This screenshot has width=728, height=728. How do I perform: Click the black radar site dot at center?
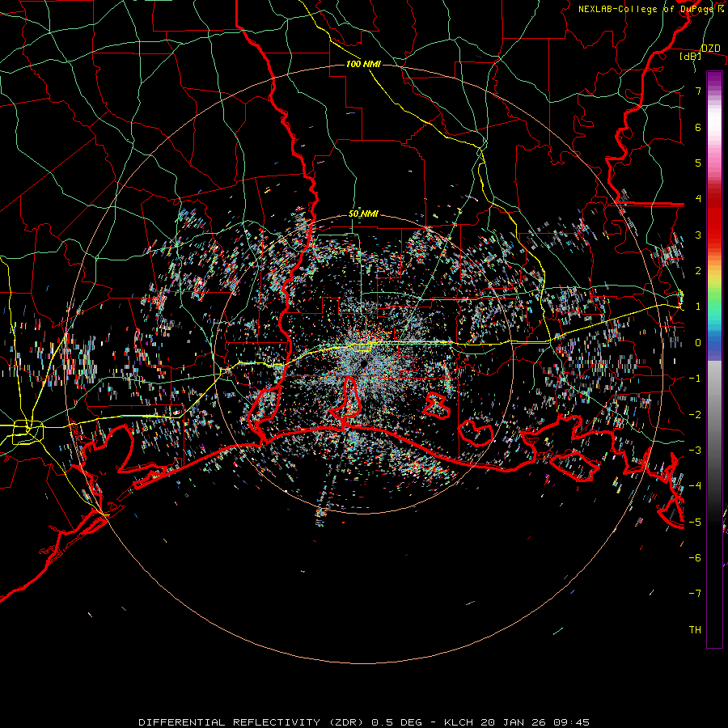click(x=363, y=363)
